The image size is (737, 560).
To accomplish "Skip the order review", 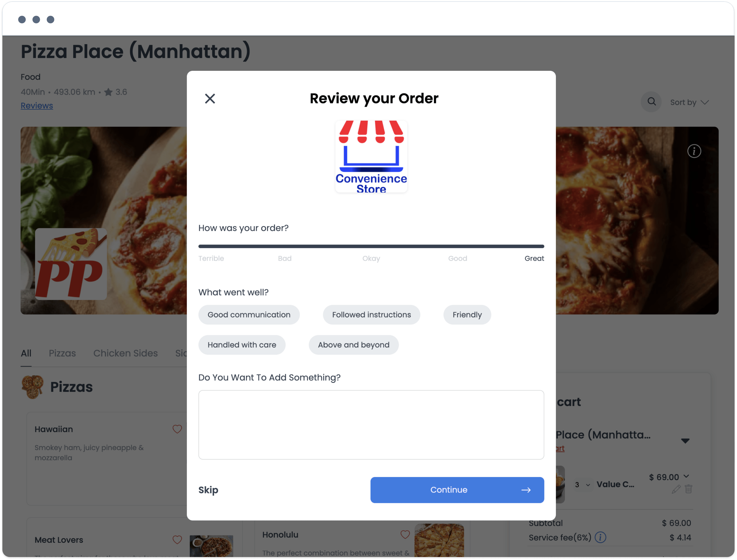I will click(x=208, y=490).
